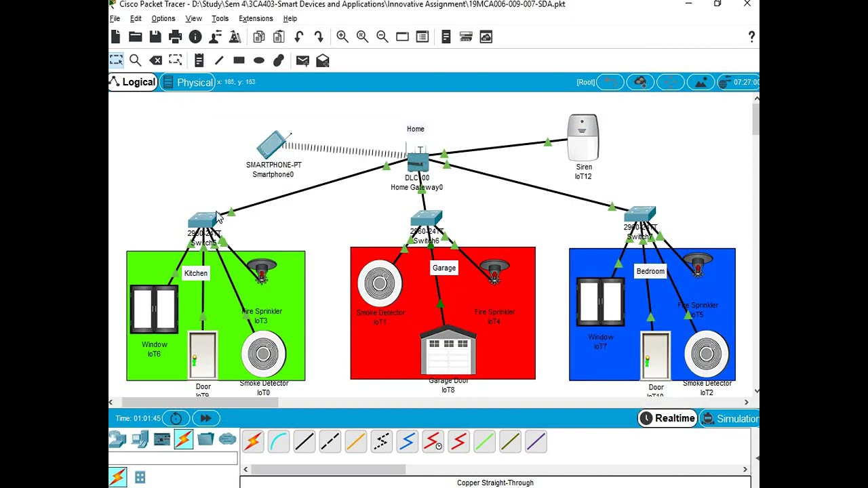Activate the Inspect magnifier tool
Image resolution: width=868 pixels, height=488 pixels.
coord(136,60)
